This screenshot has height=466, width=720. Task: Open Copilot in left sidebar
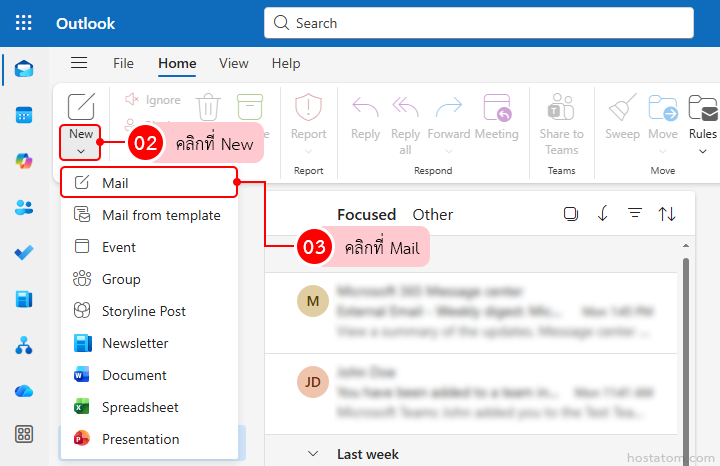pos(24,161)
